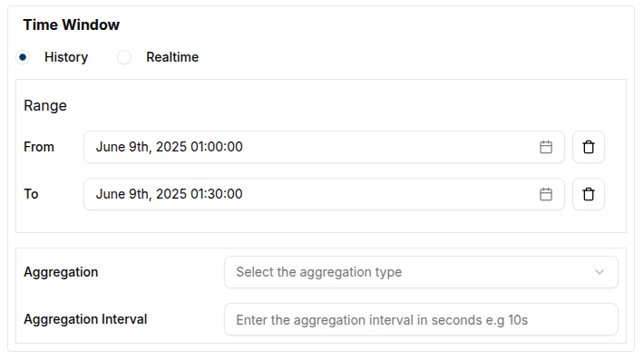Screen dimensions: 644x360
Task: Focus the Aggregation Interval input field
Action: (421, 319)
